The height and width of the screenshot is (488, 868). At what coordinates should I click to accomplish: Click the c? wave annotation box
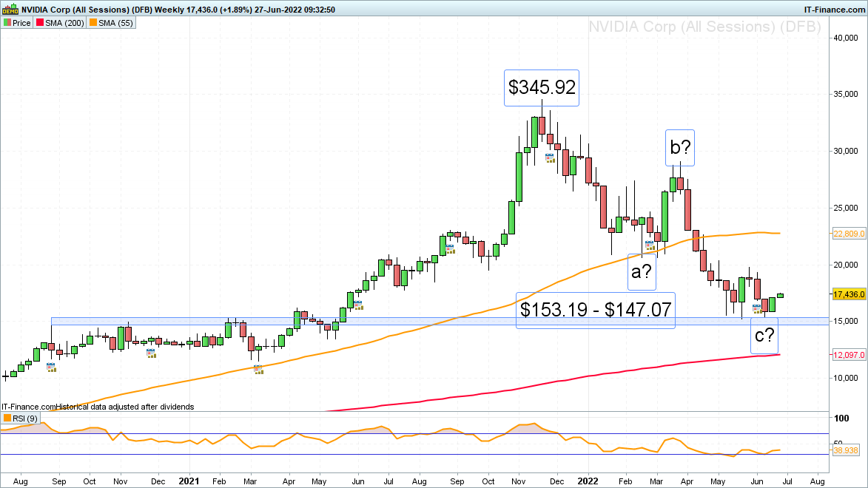(764, 336)
